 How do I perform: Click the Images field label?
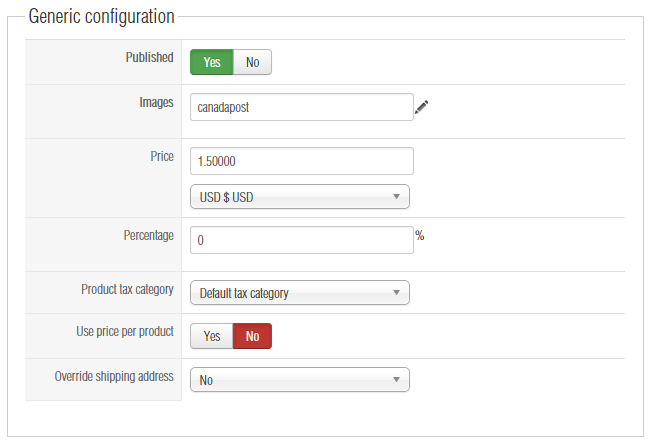click(156, 102)
